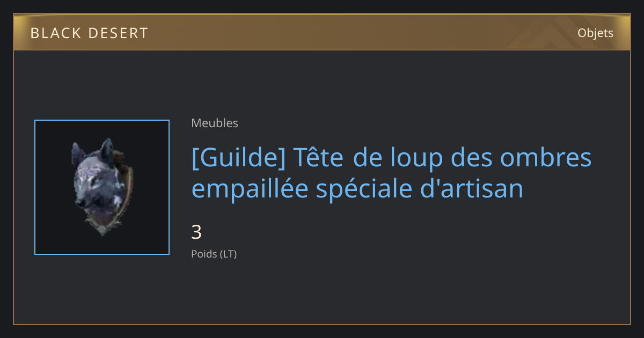
Task: Select the Meubles category label
Action: 215,123
